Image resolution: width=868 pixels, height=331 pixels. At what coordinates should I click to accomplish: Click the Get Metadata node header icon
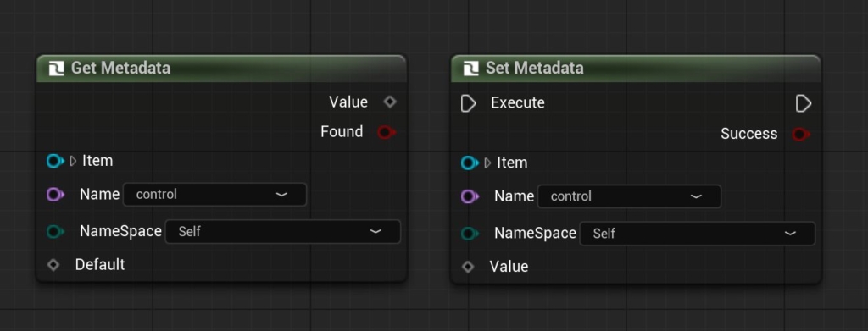point(56,69)
